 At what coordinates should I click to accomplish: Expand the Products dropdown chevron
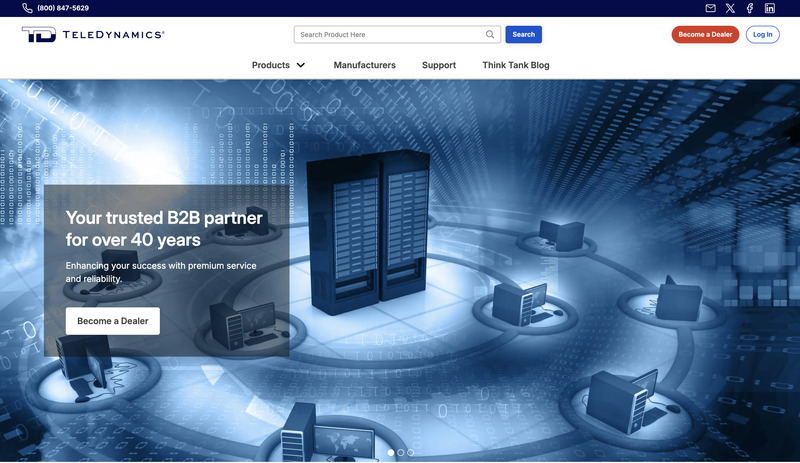pyautogui.click(x=301, y=65)
